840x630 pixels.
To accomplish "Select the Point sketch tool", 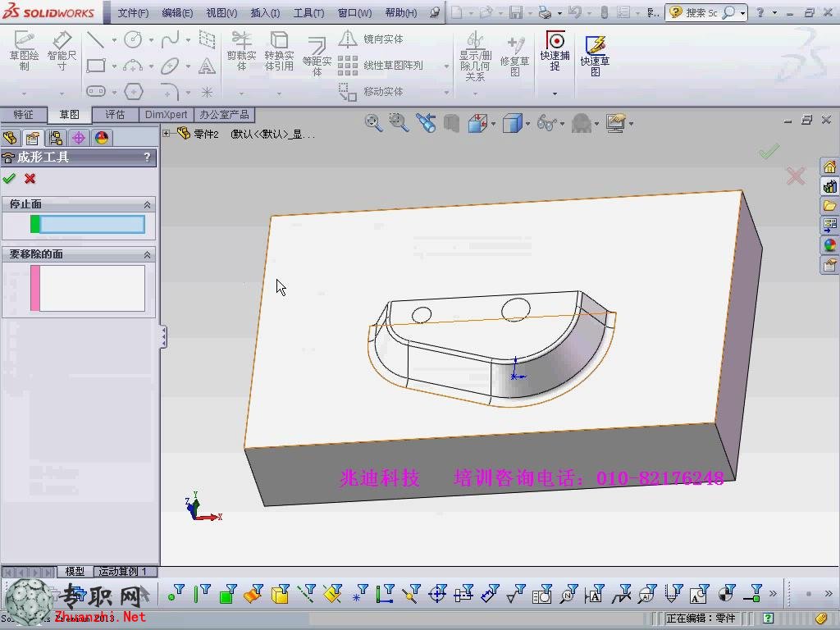I will click(x=207, y=92).
